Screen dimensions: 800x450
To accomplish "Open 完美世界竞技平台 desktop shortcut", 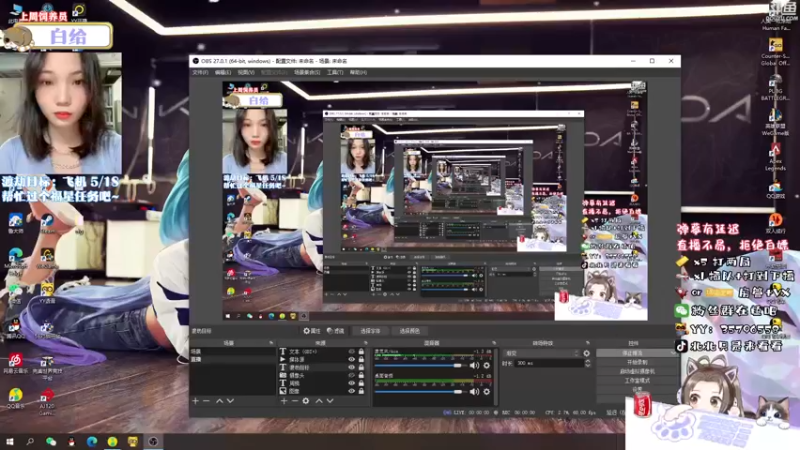I will (x=47, y=368).
